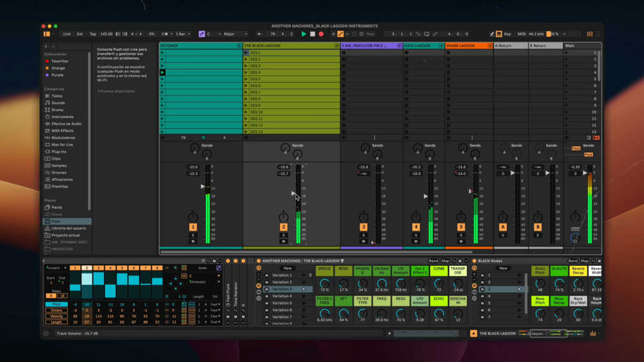Select the Purple collection tag
This screenshot has height=362, width=644.
(57, 75)
